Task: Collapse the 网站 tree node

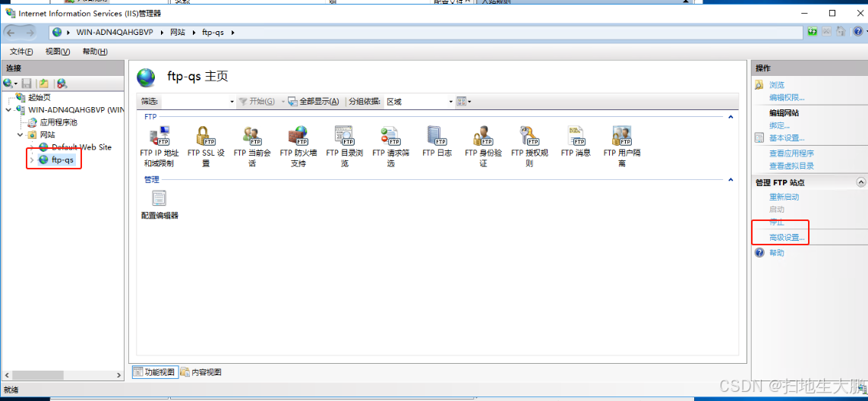Action: 20,134
